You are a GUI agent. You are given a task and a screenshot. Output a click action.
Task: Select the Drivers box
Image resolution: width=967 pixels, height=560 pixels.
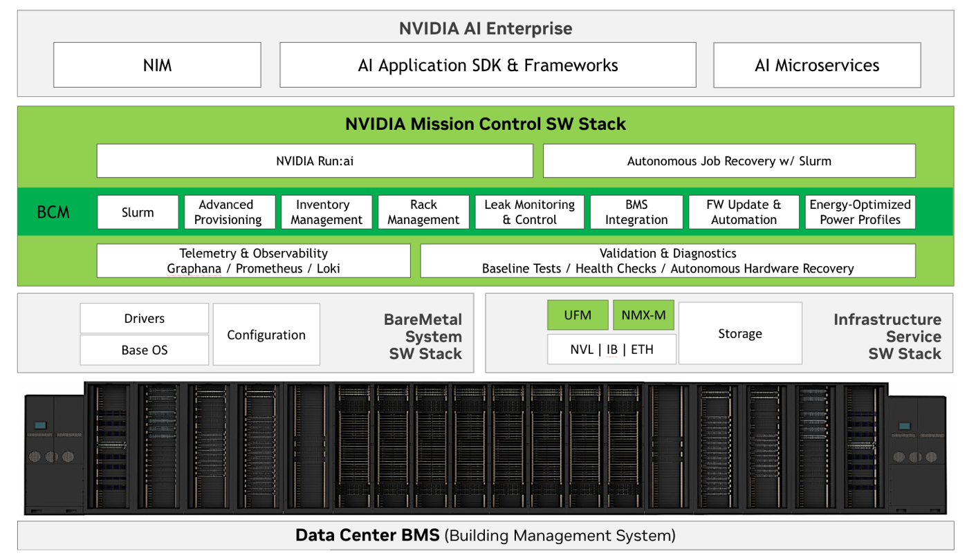pyautogui.click(x=144, y=318)
